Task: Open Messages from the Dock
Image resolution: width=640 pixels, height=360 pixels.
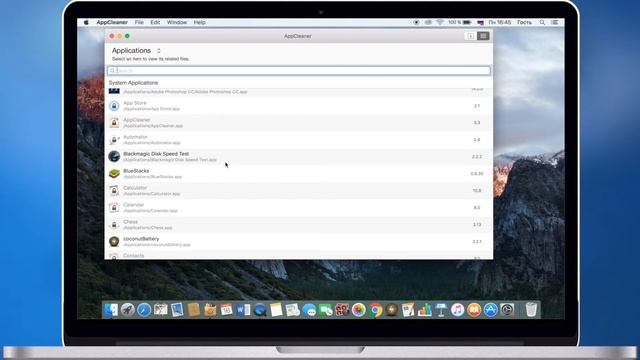Action: pyautogui.click(x=309, y=310)
